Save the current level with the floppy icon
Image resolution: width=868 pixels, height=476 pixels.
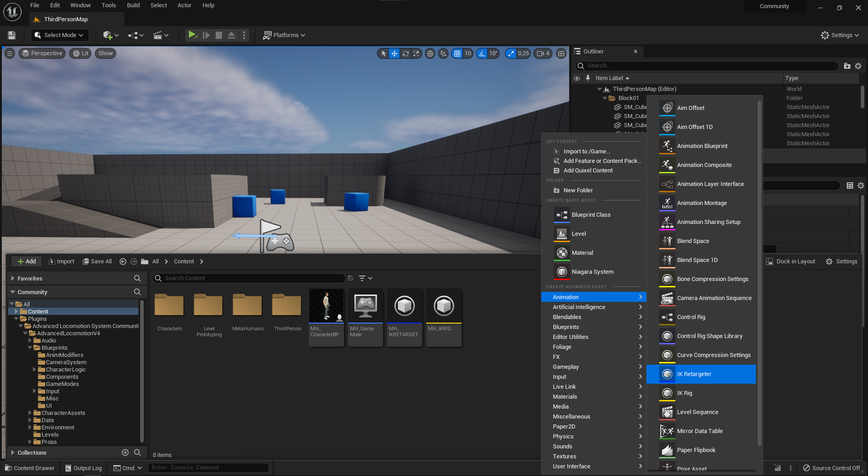pos(12,35)
